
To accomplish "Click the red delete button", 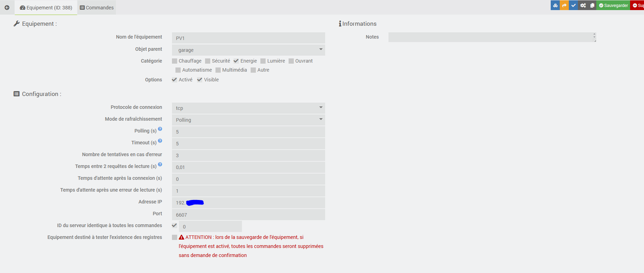I will pyautogui.click(x=637, y=5).
